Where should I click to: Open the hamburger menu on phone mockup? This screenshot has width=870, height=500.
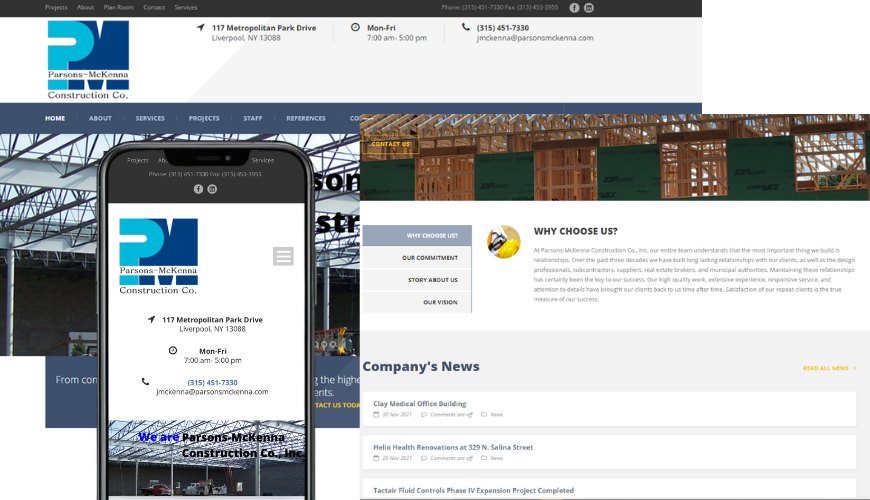click(x=283, y=256)
